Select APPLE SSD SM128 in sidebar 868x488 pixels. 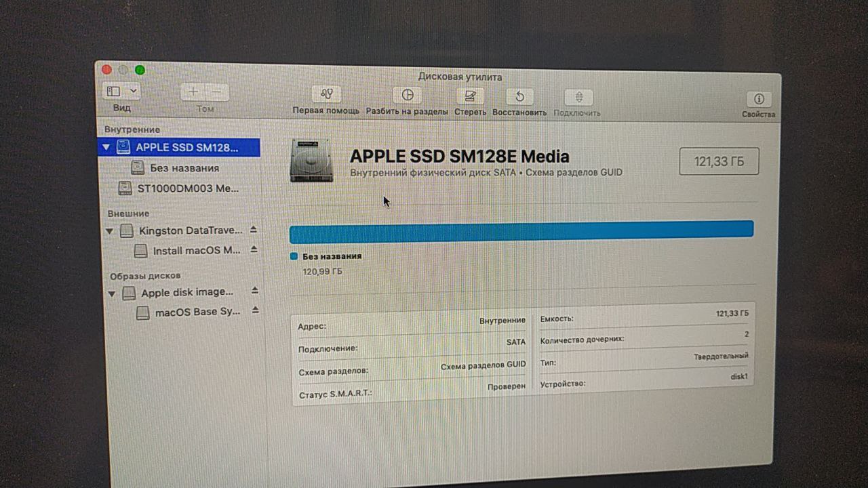(x=179, y=147)
